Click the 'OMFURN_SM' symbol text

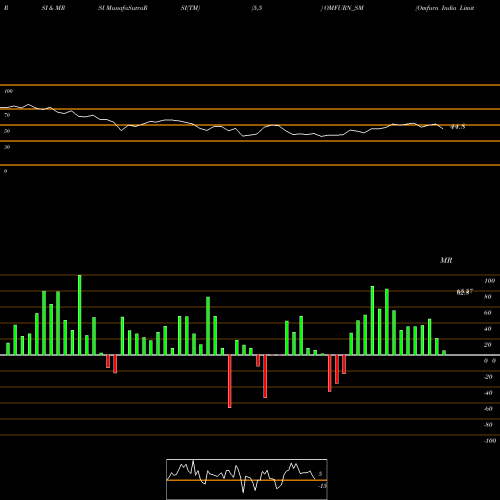[x=344, y=8]
